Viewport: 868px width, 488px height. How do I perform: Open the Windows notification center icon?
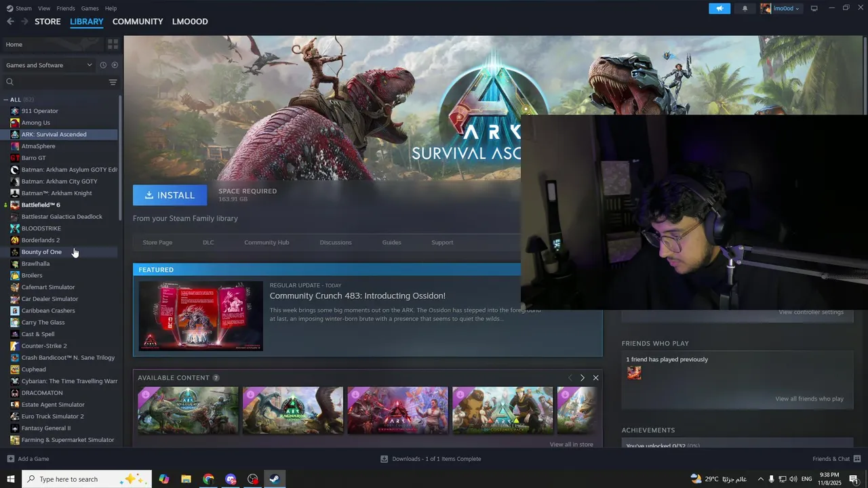(854, 479)
